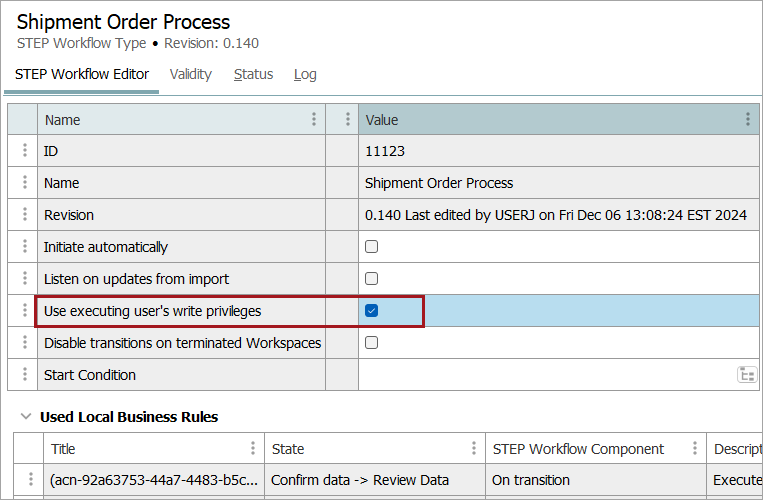Go to the Log tab

pyautogui.click(x=305, y=74)
